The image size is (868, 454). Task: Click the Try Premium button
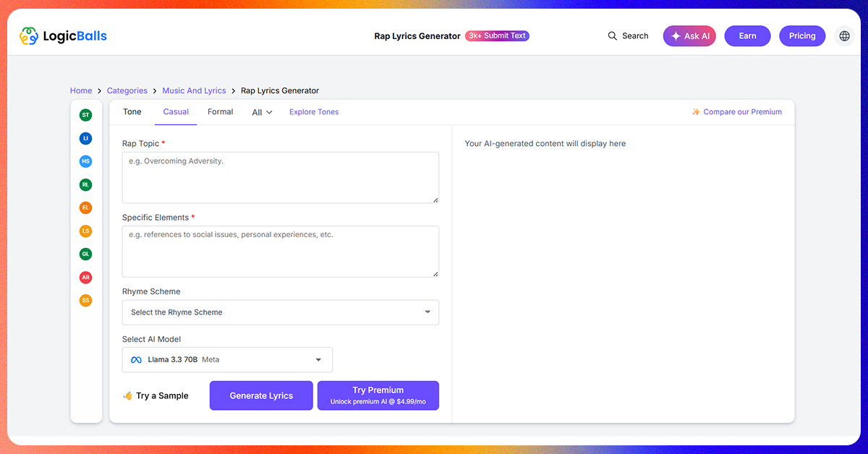(378, 395)
